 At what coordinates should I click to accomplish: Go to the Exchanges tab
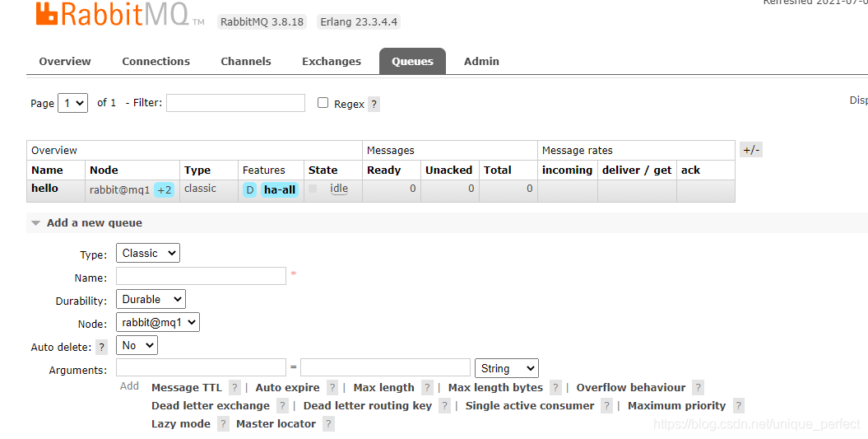coord(332,62)
